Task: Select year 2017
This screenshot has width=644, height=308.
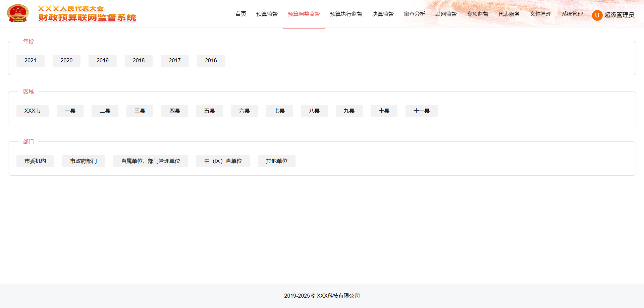Action: pyautogui.click(x=175, y=61)
